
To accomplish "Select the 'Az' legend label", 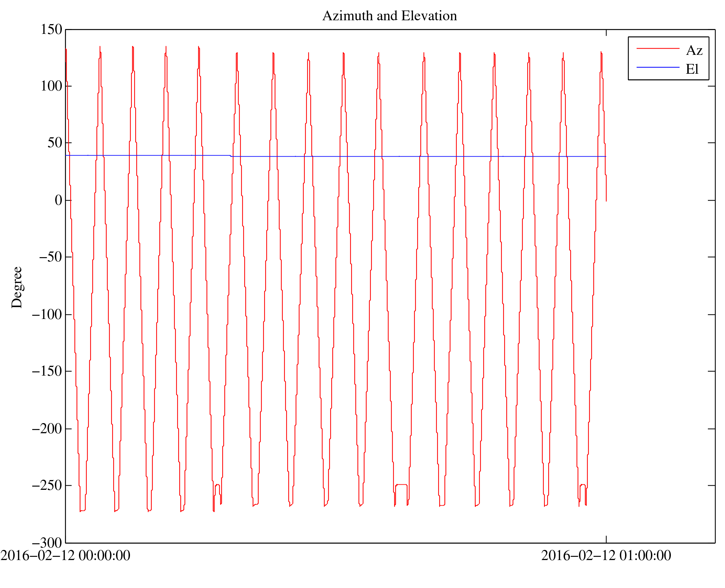I will 694,51.
